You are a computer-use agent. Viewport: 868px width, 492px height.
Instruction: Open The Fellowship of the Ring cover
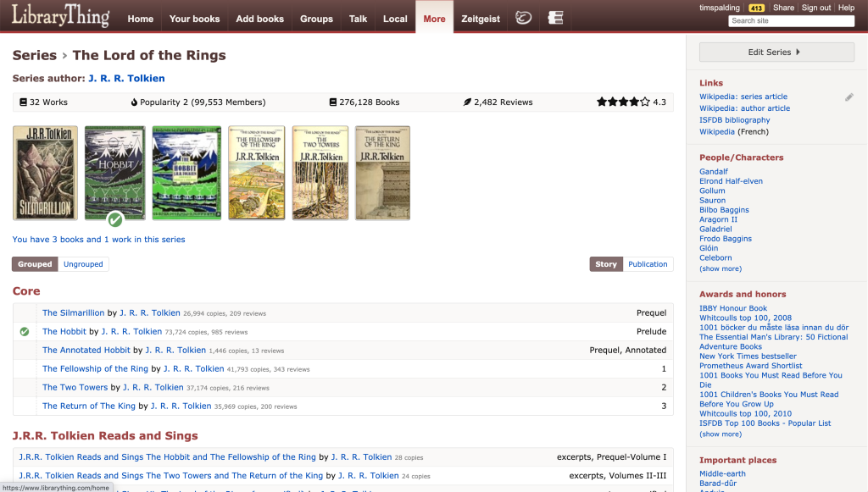tap(257, 173)
